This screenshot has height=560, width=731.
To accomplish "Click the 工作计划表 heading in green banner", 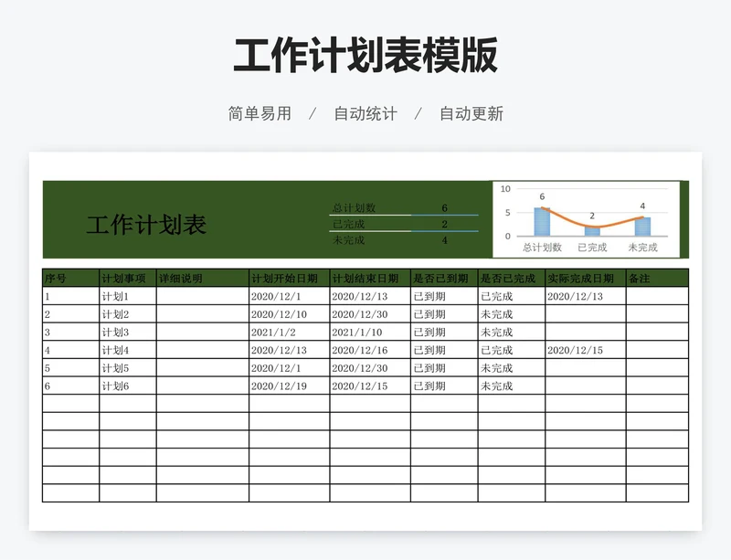I will point(146,225).
